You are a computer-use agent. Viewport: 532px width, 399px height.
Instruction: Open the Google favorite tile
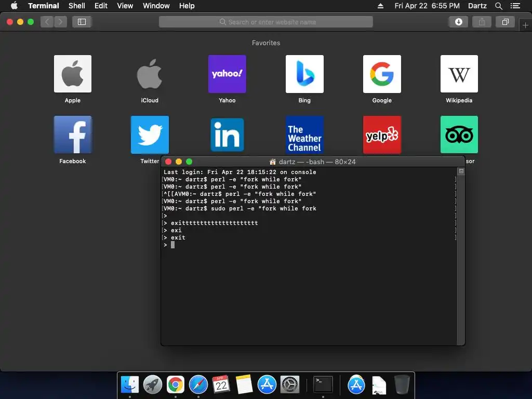click(382, 74)
